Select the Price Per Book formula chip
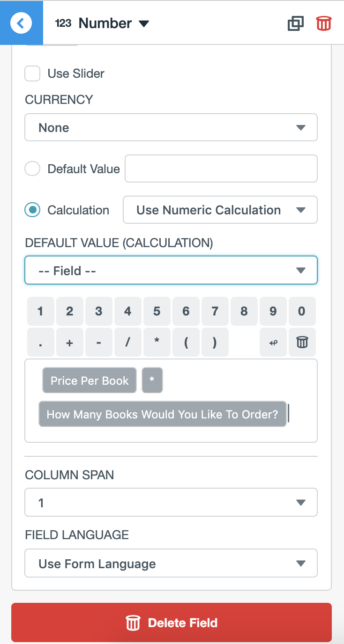This screenshot has width=344, height=644. click(x=89, y=380)
